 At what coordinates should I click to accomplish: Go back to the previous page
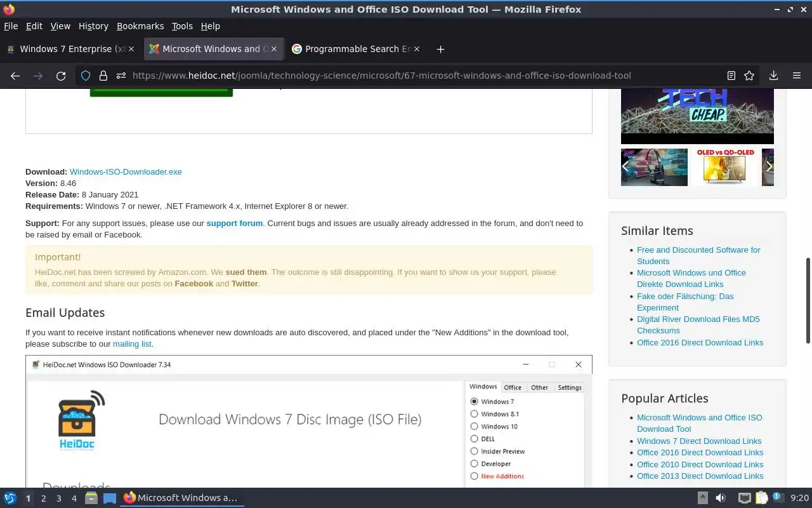pos(15,76)
